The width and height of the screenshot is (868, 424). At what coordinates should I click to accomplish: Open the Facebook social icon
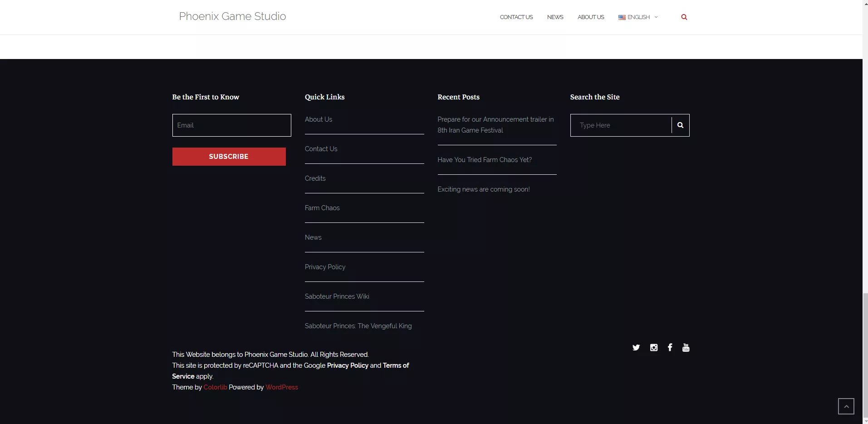coord(670,347)
